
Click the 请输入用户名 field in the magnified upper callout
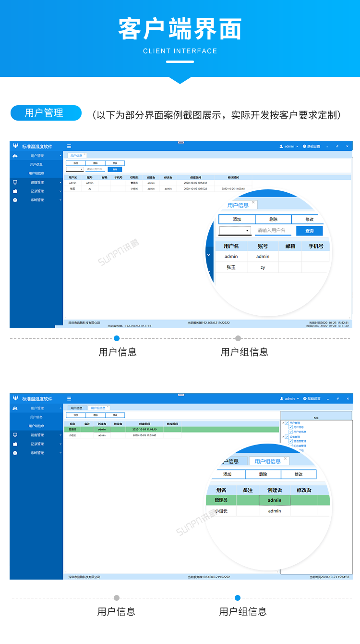coord(273,231)
